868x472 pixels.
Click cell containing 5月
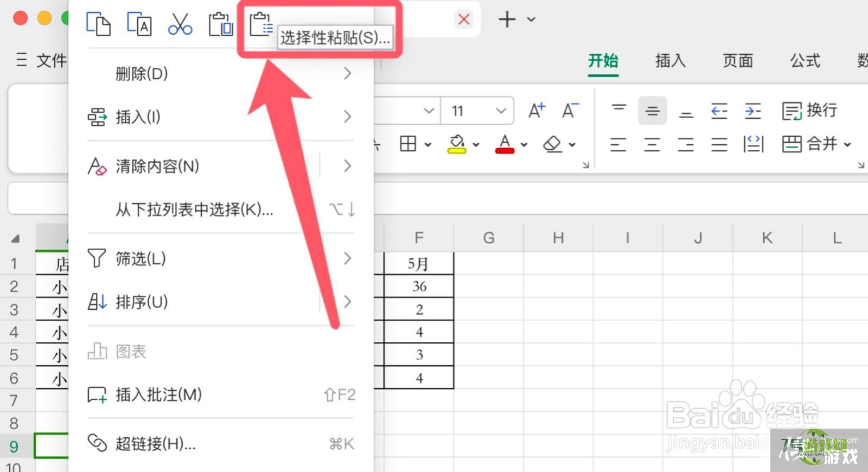[x=418, y=264]
